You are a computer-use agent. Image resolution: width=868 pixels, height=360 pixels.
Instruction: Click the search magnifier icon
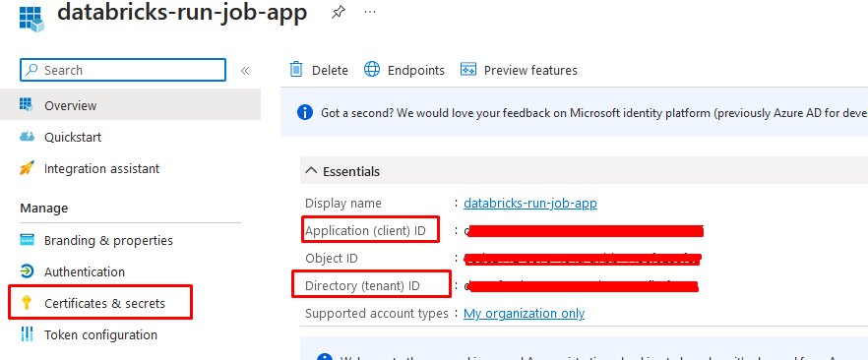click(x=32, y=70)
